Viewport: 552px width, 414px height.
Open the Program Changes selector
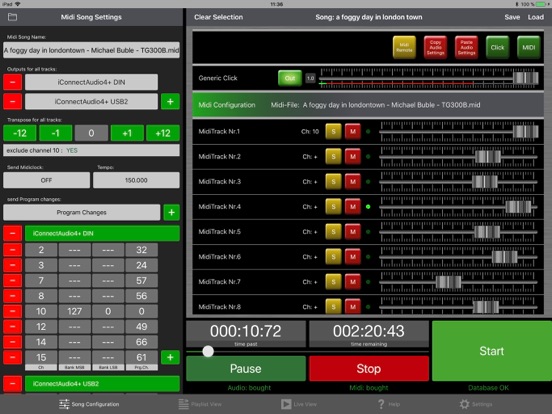pos(82,212)
